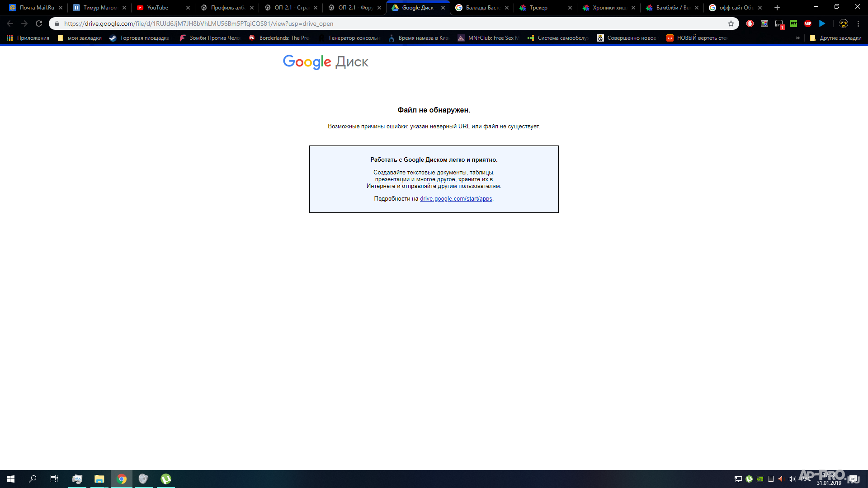Screen dimensions: 868x488
Task: Go back to the previous page
Action: [10, 23]
